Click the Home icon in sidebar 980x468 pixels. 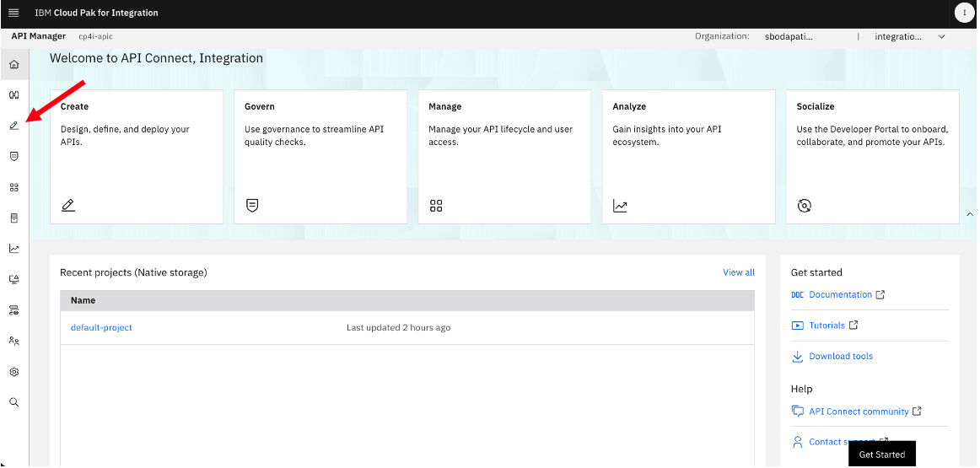[x=14, y=64]
